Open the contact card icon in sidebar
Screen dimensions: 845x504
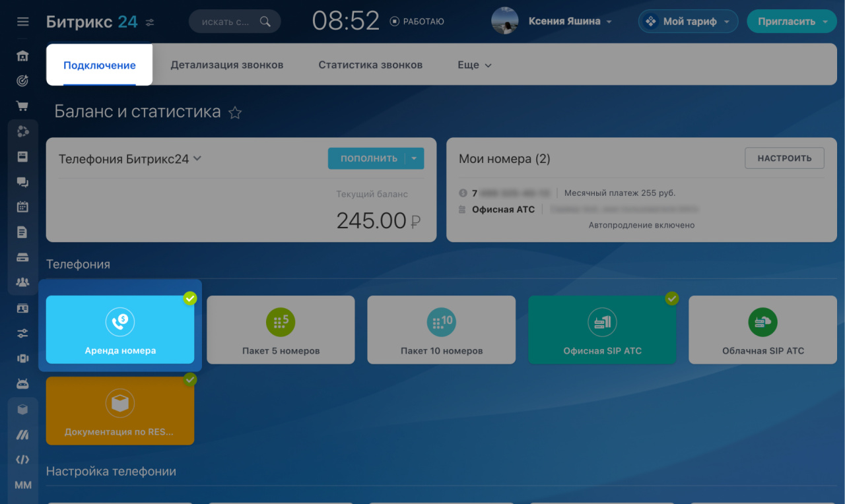pyautogui.click(x=23, y=308)
